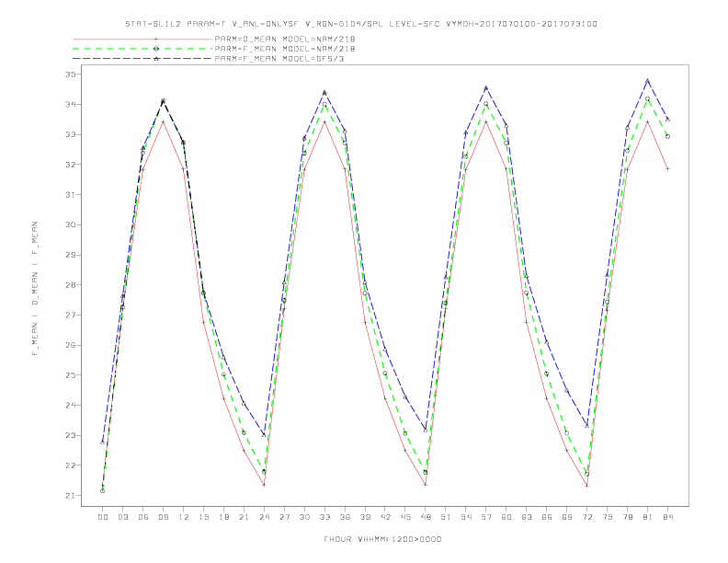The height and width of the screenshot is (563, 728).
Task: Click y-axis tick value 33
Action: (71, 134)
